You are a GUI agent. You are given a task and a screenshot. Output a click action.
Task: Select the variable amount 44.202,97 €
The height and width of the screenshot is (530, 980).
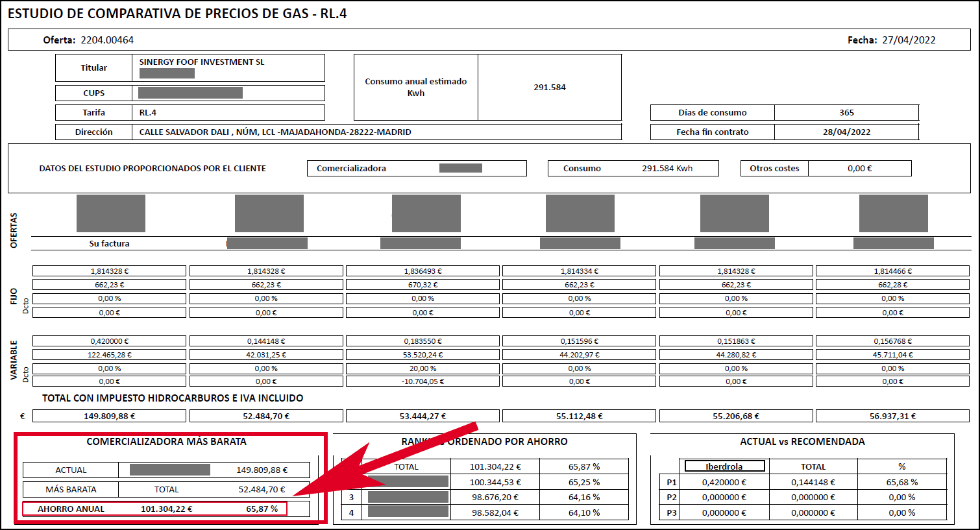click(x=580, y=355)
